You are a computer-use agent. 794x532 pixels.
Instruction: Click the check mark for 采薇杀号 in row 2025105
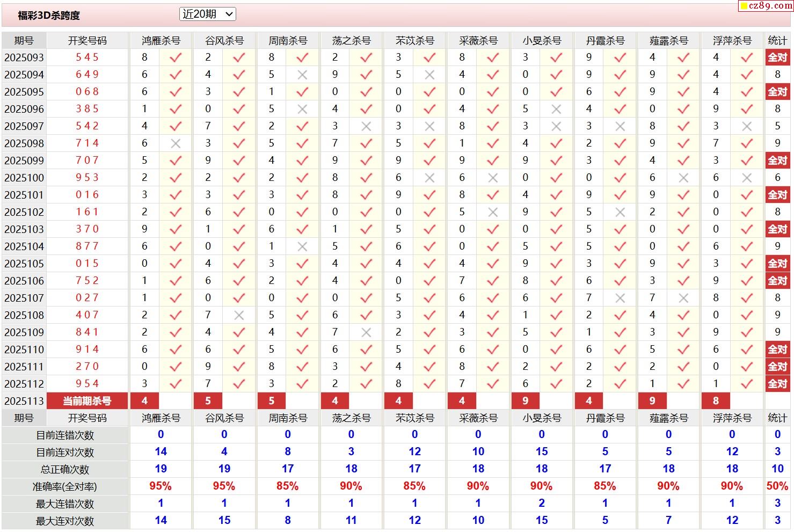pos(493,264)
